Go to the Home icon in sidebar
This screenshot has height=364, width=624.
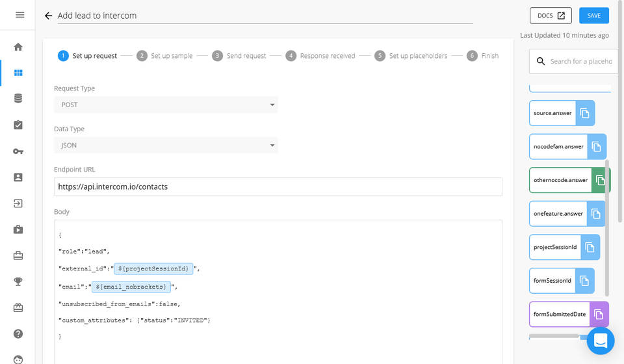coord(18,47)
